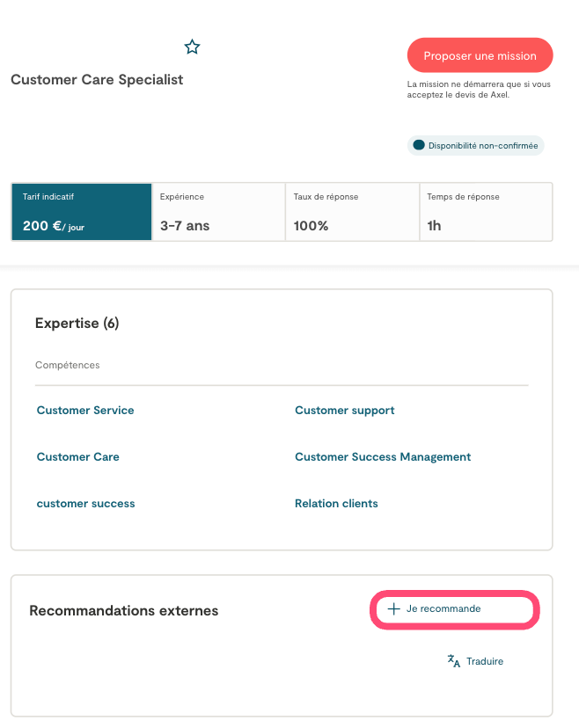Click the favorite star icon

coord(192,47)
